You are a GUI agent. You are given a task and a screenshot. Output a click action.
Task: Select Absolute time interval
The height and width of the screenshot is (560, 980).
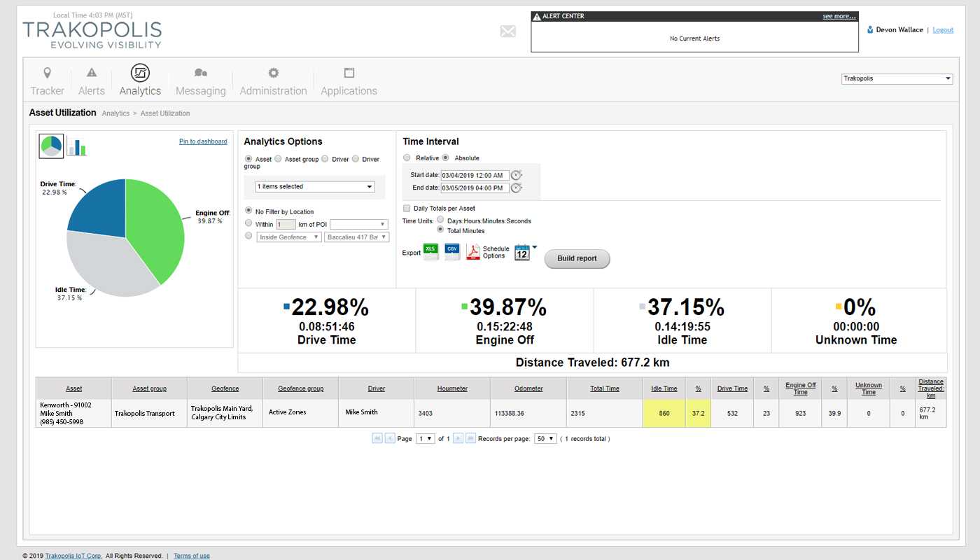[x=445, y=157]
